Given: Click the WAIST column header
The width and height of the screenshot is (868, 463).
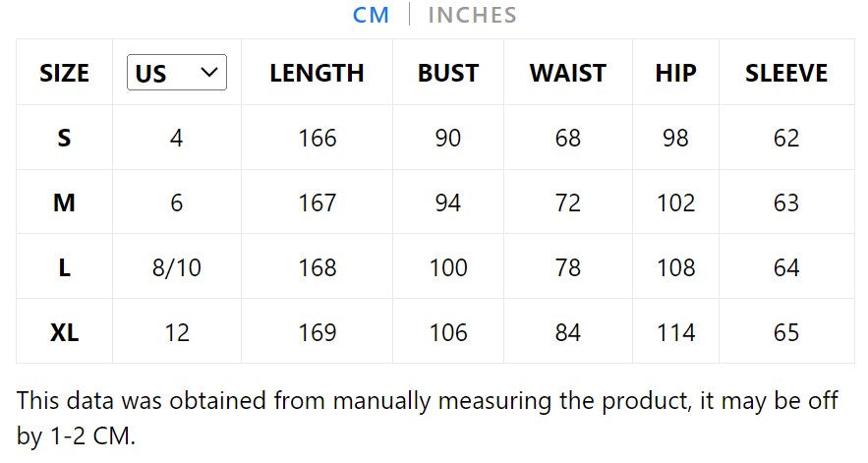Looking at the screenshot, I should click(x=567, y=73).
